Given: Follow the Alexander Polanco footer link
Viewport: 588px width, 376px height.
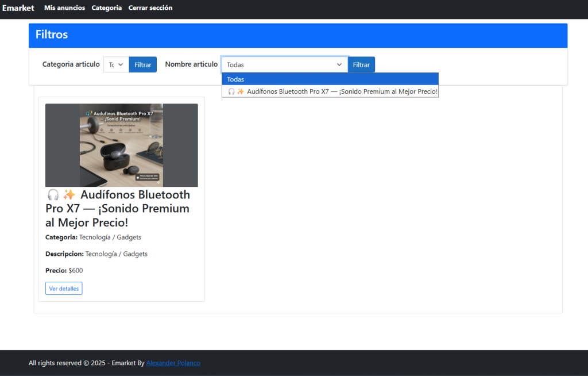Looking at the screenshot, I should (x=173, y=363).
